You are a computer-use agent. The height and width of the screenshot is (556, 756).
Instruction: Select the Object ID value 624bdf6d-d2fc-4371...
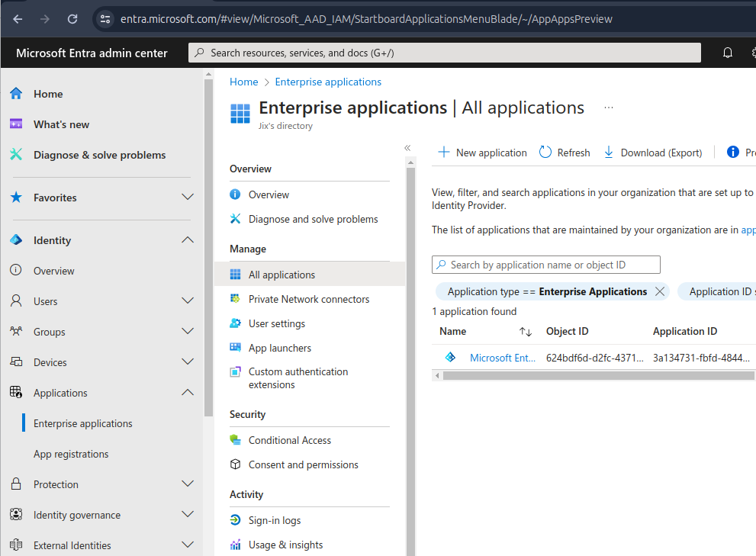tap(594, 358)
